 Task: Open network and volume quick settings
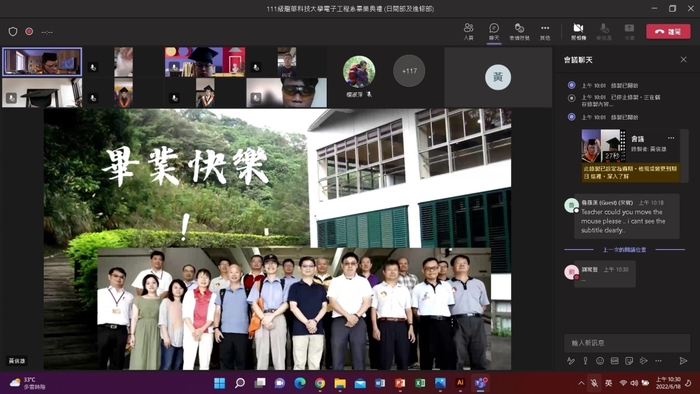(x=634, y=383)
